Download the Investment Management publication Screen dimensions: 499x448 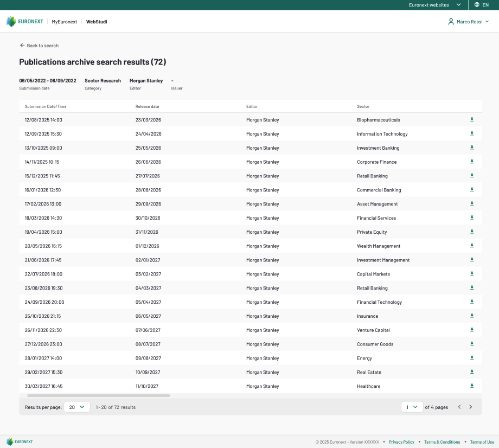pyautogui.click(x=472, y=260)
